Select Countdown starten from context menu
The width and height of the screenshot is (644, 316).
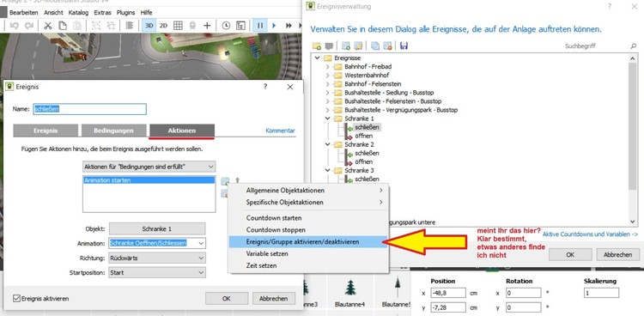[307, 218]
